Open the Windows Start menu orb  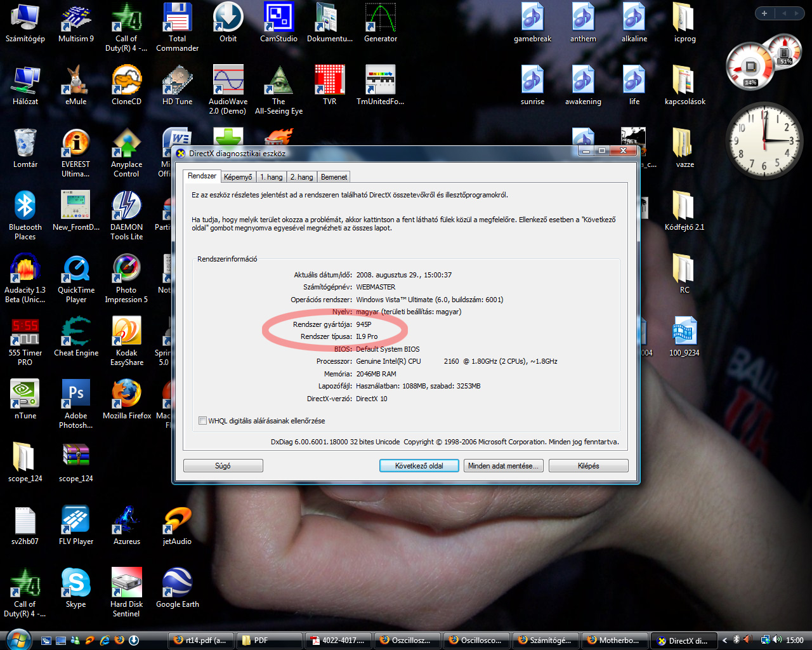[18, 640]
